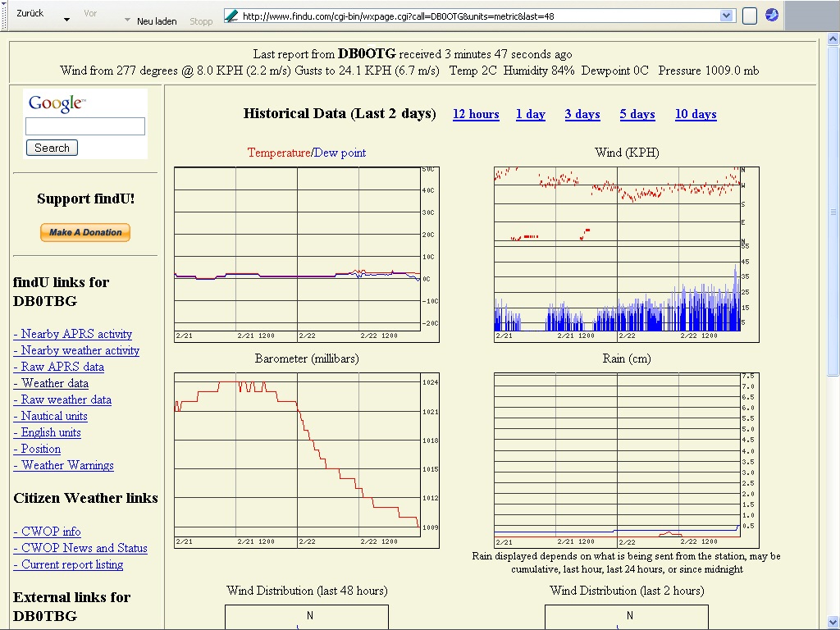Viewport: 840px width, 630px height.
Task: Click the vertical page scrollbar thumb
Action: click(833, 205)
